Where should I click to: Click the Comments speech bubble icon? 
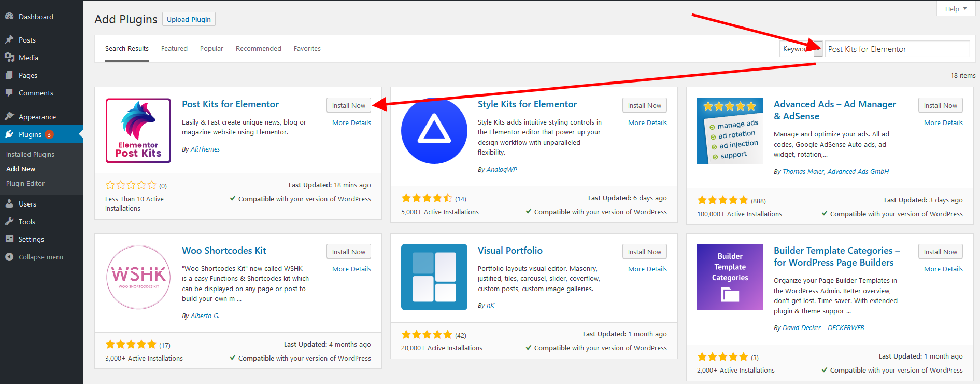9,93
